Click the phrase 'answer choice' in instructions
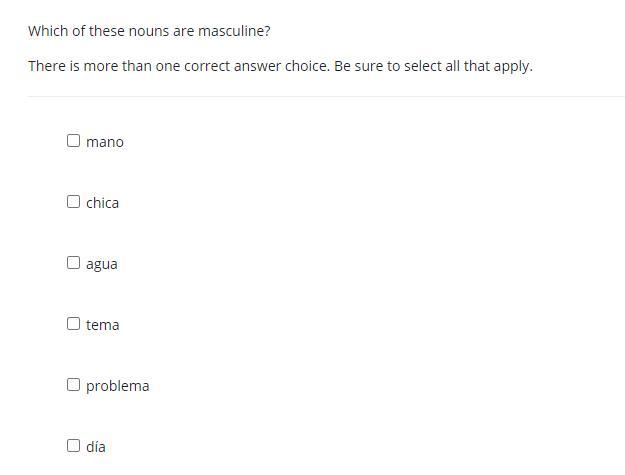The image size is (625, 475). pyautogui.click(x=283, y=66)
